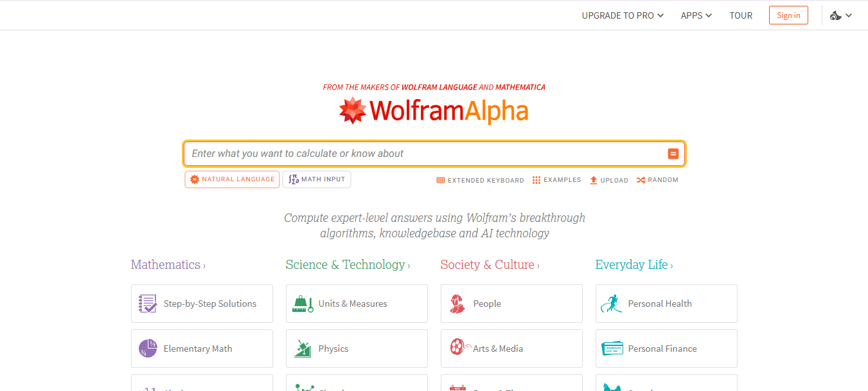Expand the Society & Culture category arrow
This screenshot has height=391, width=868.
(538, 266)
